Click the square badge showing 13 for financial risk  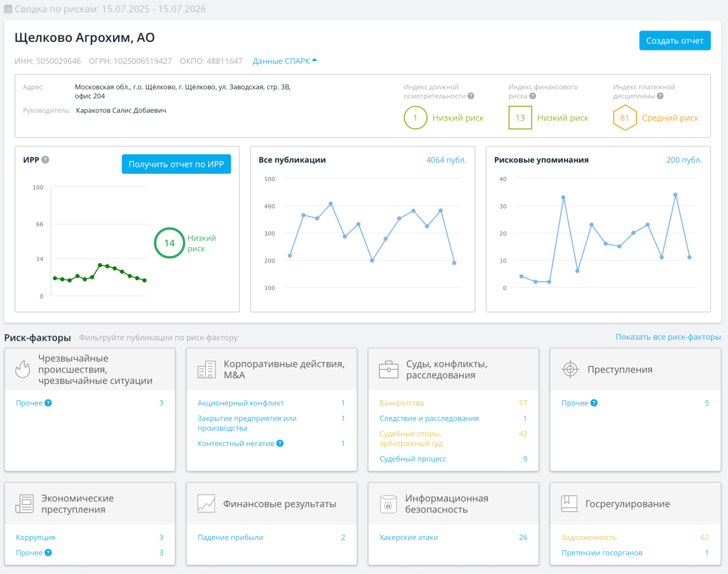(520, 118)
